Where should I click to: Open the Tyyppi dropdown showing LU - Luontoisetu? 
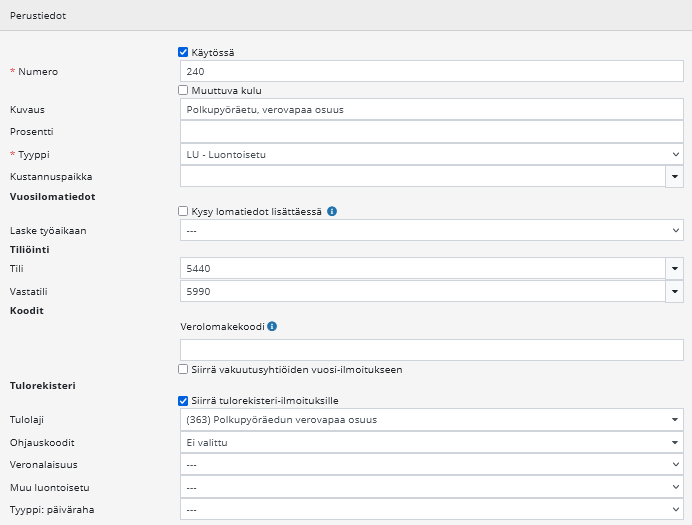[431, 155]
